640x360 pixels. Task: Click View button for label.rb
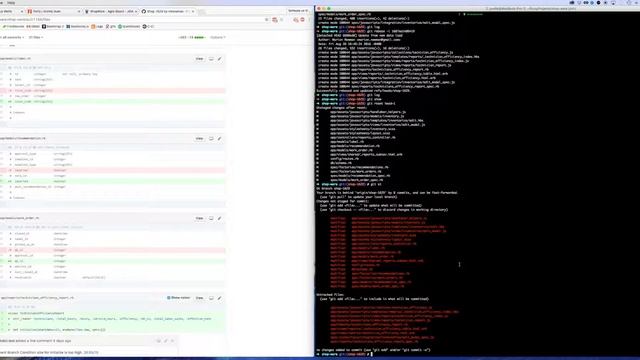199,59
